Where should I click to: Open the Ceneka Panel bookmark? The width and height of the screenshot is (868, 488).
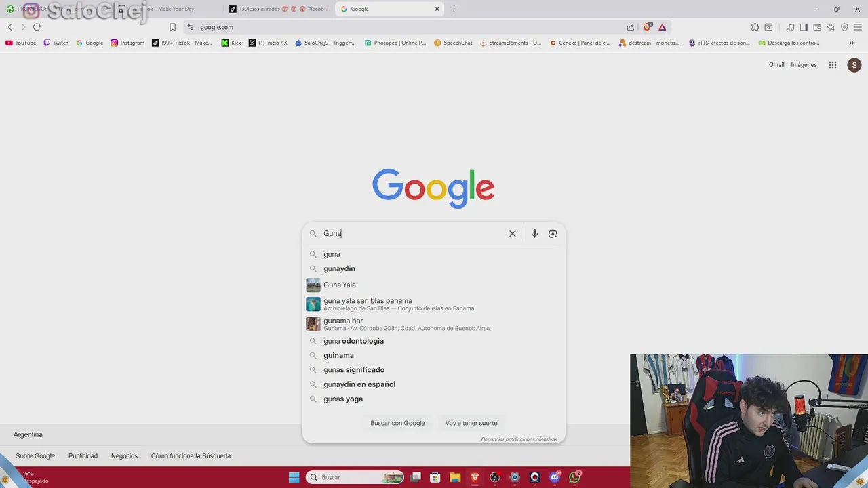click(580, 43)
